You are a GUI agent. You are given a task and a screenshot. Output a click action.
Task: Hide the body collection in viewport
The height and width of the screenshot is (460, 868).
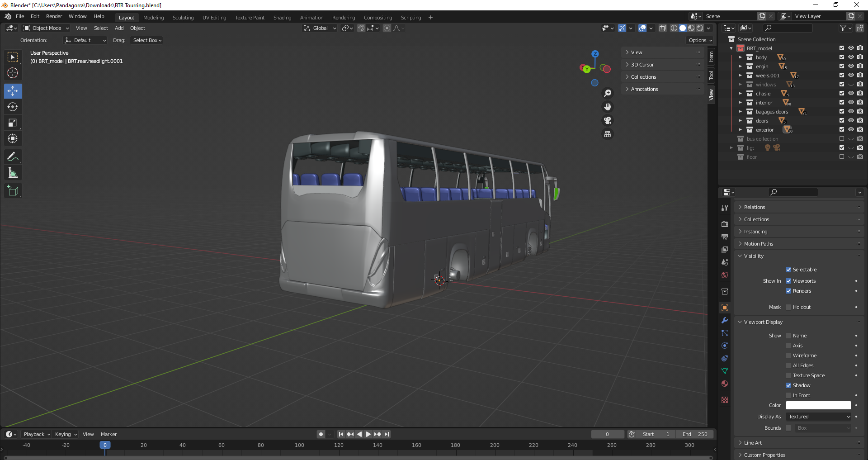tap(851, 57)
